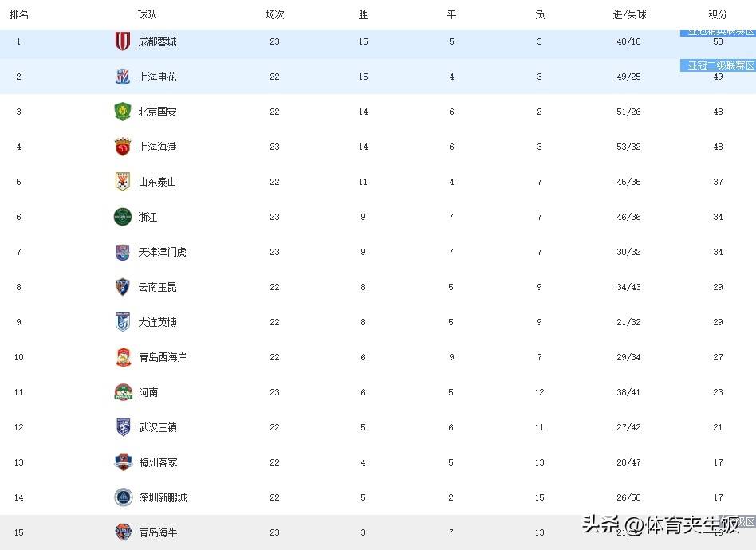
Task: Select the 上海申花 highlighted table row
Action: pos(378,77)
